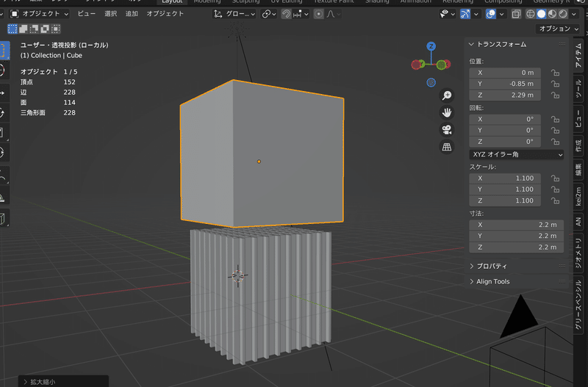
Task: Switch to the Layout workspace tab
Action: [172, 1]
